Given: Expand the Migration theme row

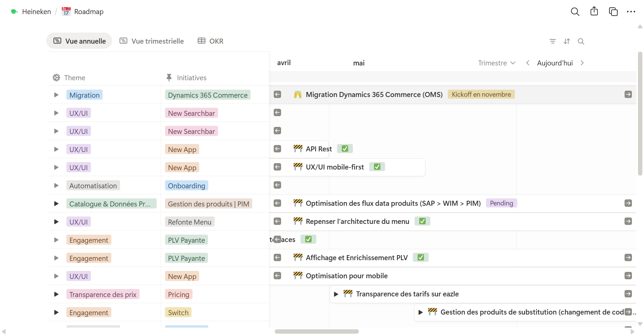Looking at the screenshot, I should (x=56, y=95).
